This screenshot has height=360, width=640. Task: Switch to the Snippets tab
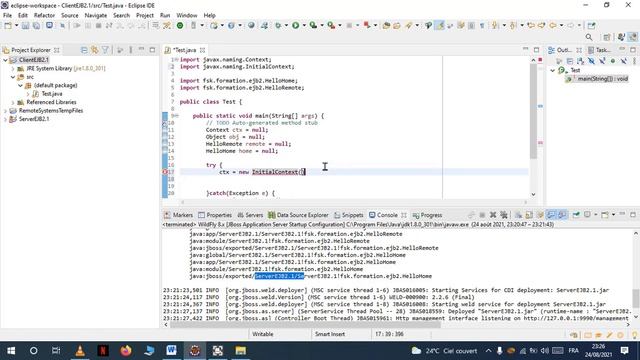click(349, 215)
